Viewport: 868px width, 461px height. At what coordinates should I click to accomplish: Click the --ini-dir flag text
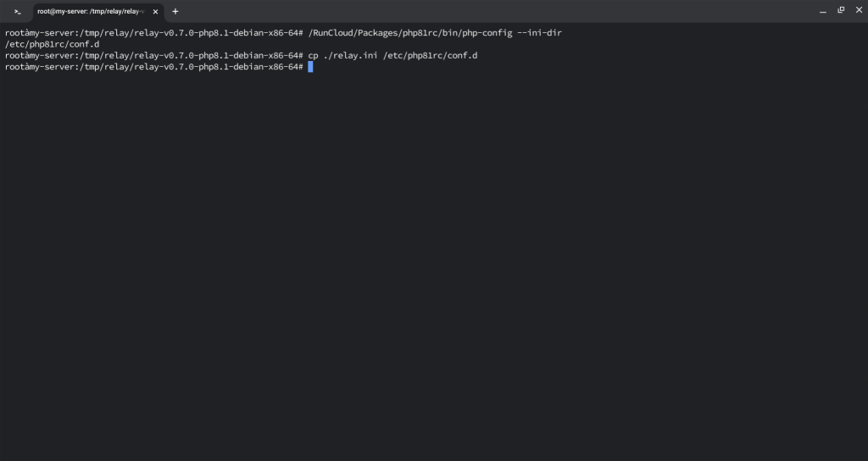point(540,32)
